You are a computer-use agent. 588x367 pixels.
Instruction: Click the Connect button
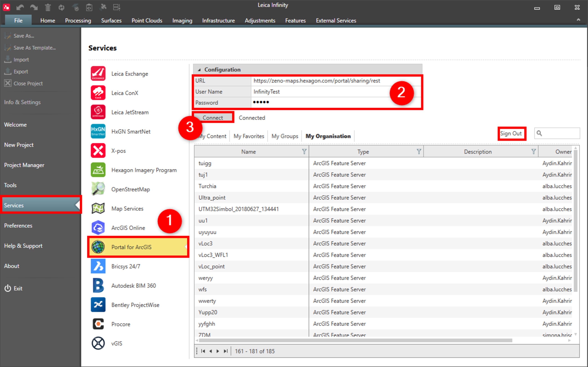[213, 118]
